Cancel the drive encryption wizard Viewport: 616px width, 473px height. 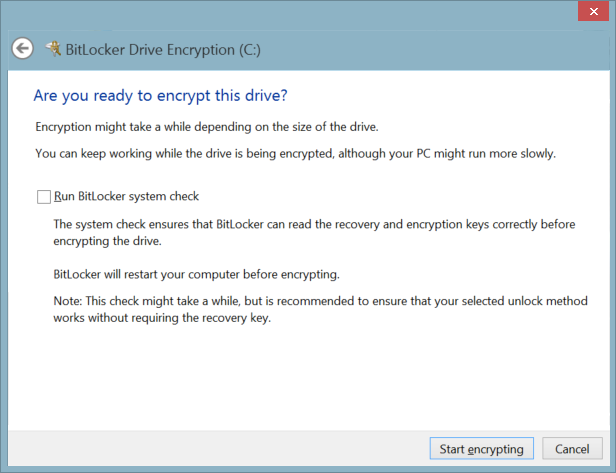pos(572,449)
